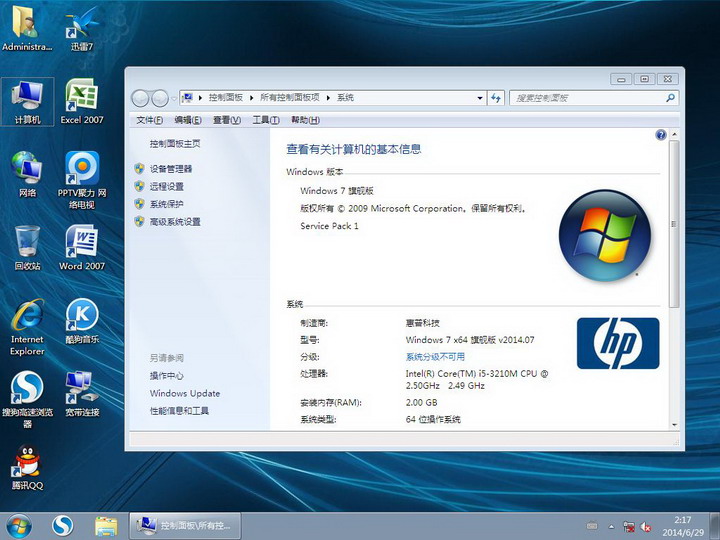Click the Service Pack 1 text

tap(329, 226)
